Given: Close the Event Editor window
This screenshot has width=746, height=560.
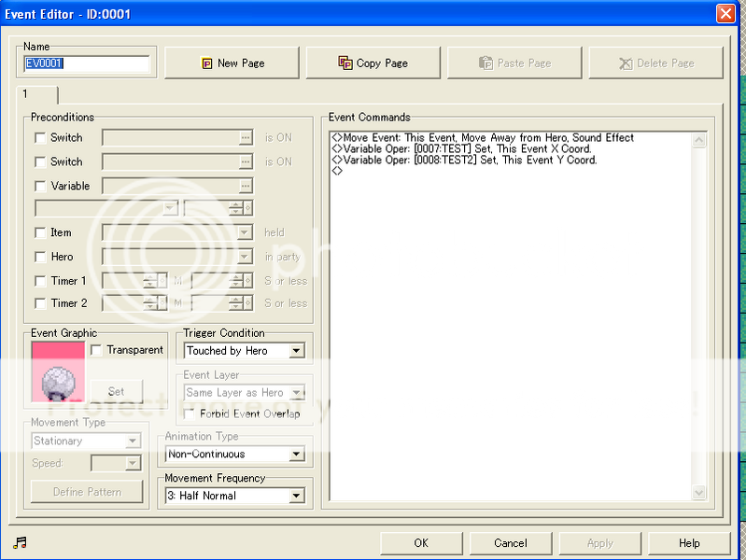Looking at the screenshot, I should [x=725, y=13].
